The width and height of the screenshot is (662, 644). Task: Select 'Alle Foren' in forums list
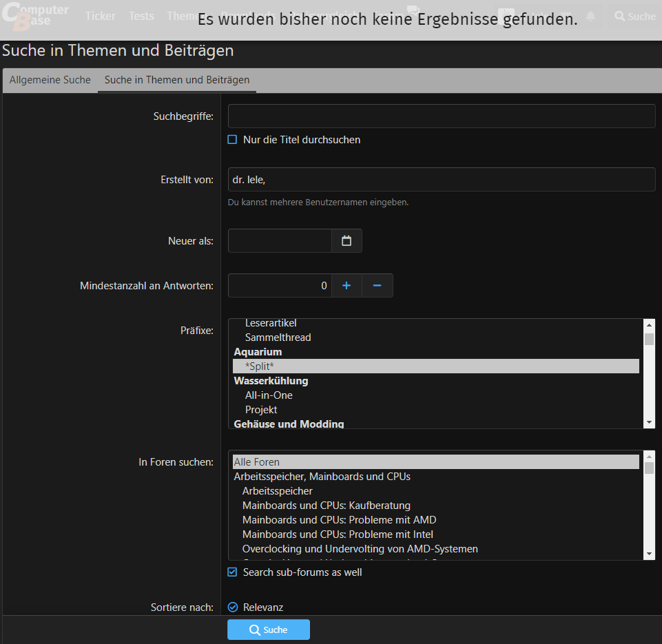435,461
